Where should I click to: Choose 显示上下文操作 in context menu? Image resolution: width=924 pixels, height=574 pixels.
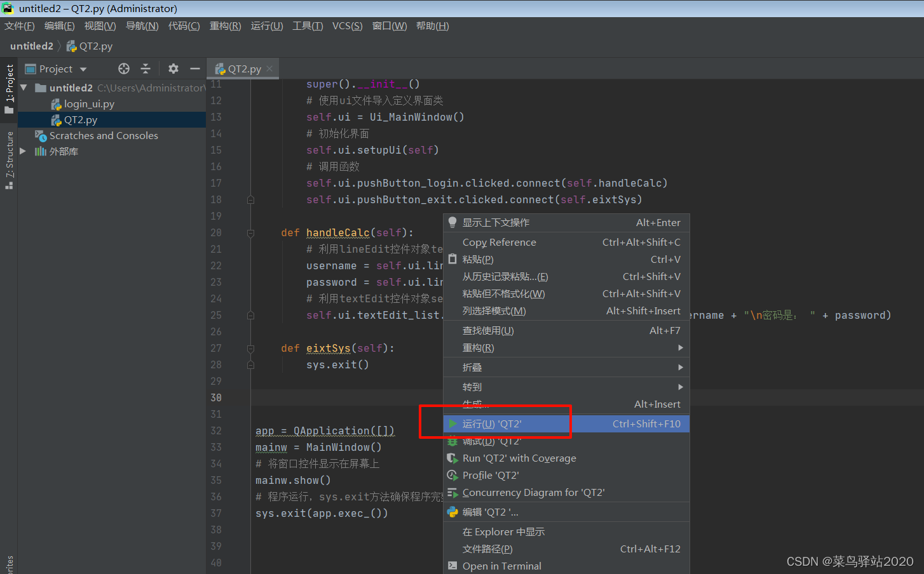click(566, 222)
